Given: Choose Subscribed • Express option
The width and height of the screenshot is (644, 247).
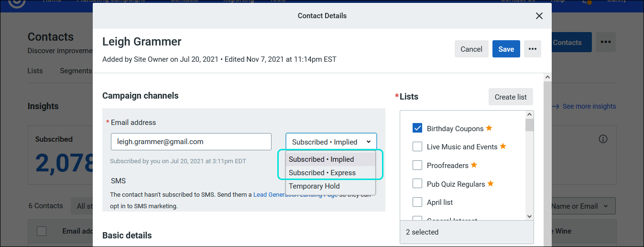Looking at the screenshot, I should pos(330,173).
